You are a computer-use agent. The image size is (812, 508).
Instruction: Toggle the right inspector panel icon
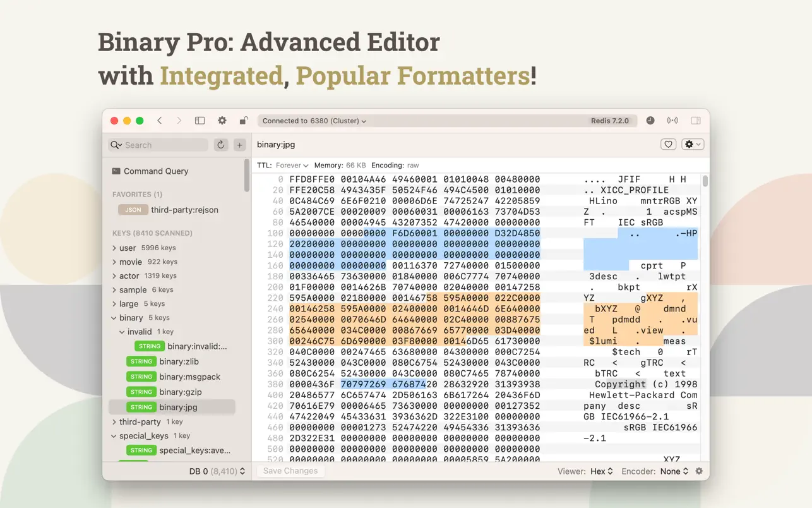click(x=696, y=121)
